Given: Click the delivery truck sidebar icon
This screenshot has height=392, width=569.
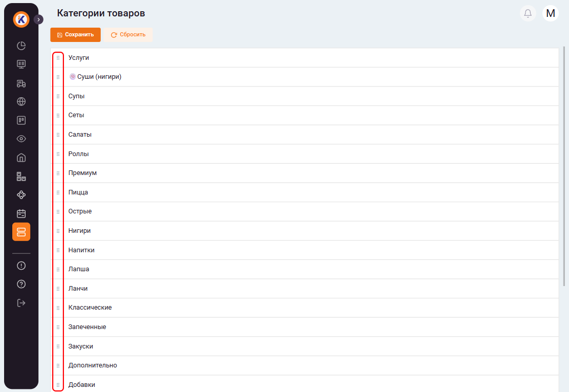Looking at the screenshot, I should coord(21,83).
